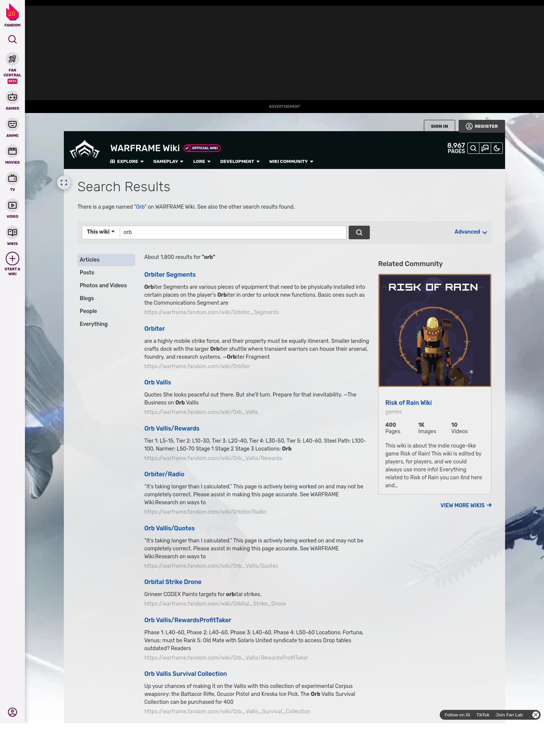This screenshot has height=756, width=544.
Task: Open the Risk of Rain wiki thumbnail
Action: coord(434,330)
